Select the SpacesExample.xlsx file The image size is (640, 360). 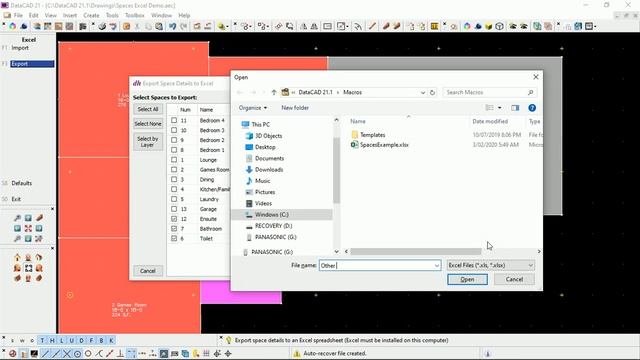tap(384, 144)
